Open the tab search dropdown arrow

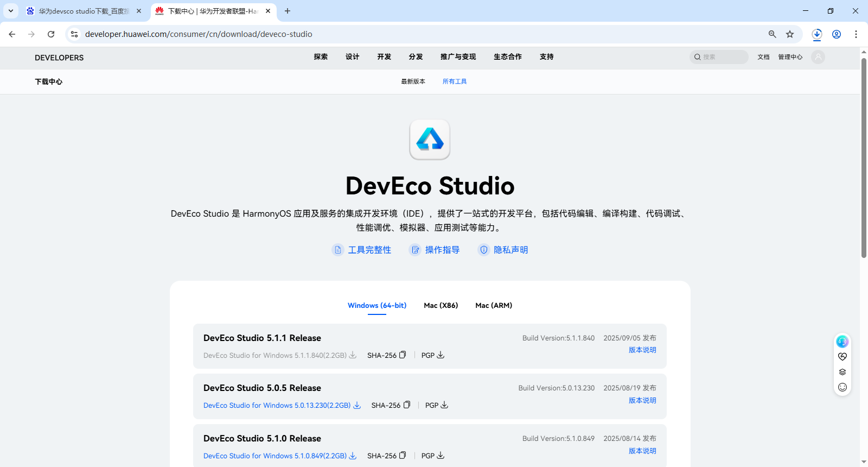coord(11,11)
